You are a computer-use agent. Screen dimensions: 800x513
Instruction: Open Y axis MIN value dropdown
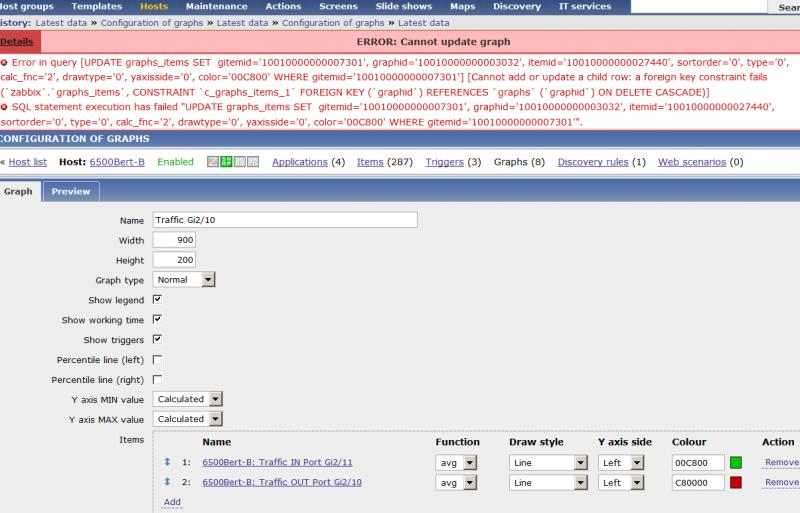point(187,399)
